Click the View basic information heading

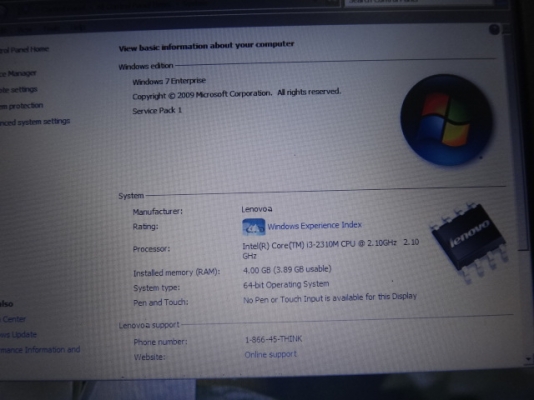click(x=206, y=46)
